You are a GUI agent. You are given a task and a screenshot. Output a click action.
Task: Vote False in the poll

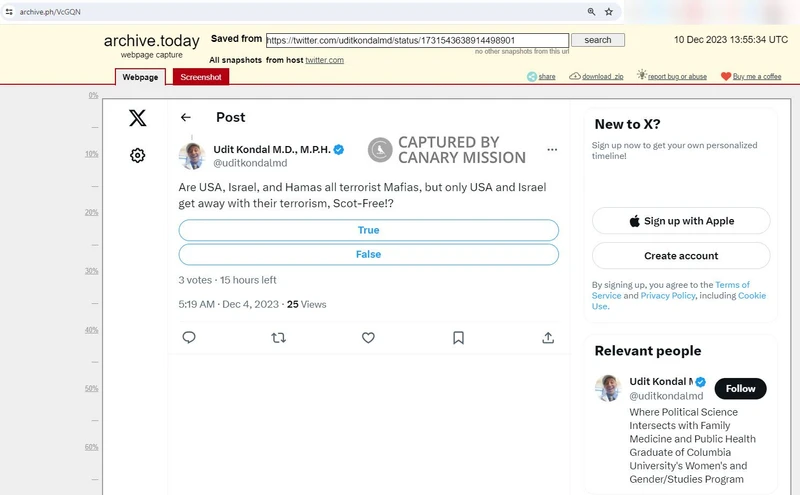[368, 254]
